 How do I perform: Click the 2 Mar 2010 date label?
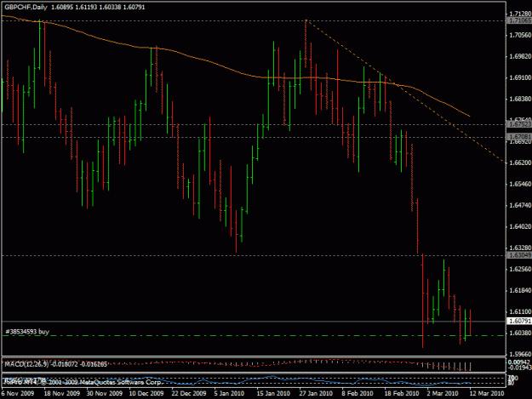pos(443,393)
